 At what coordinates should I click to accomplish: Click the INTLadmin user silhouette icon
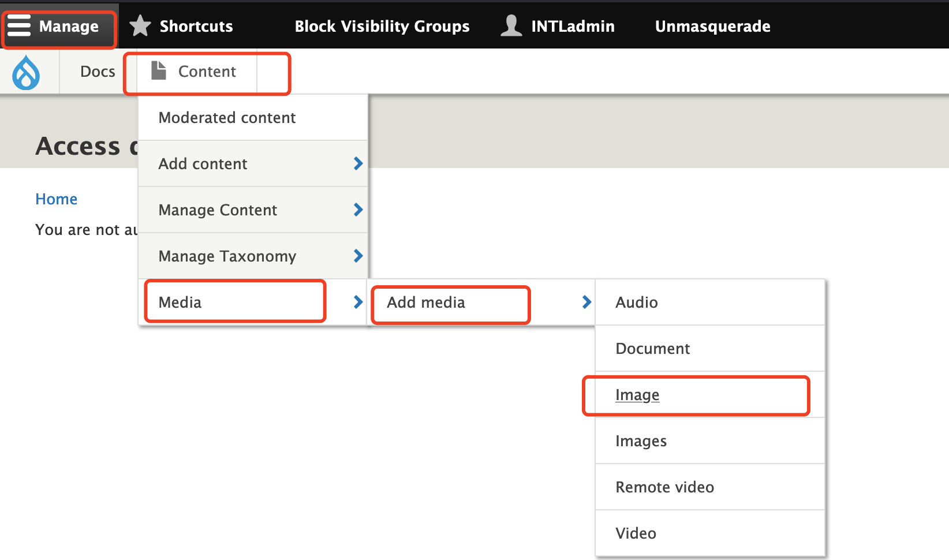pyautogui.click(x=511, y=26)
